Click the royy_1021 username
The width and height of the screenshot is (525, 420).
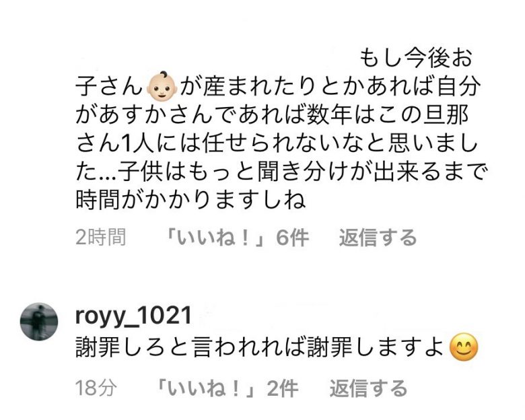(x=133, y=316)
